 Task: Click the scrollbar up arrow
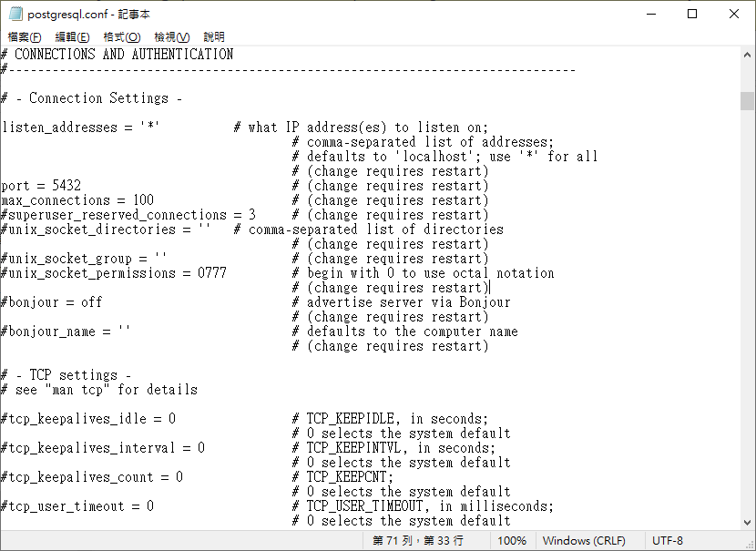(747, 55)
